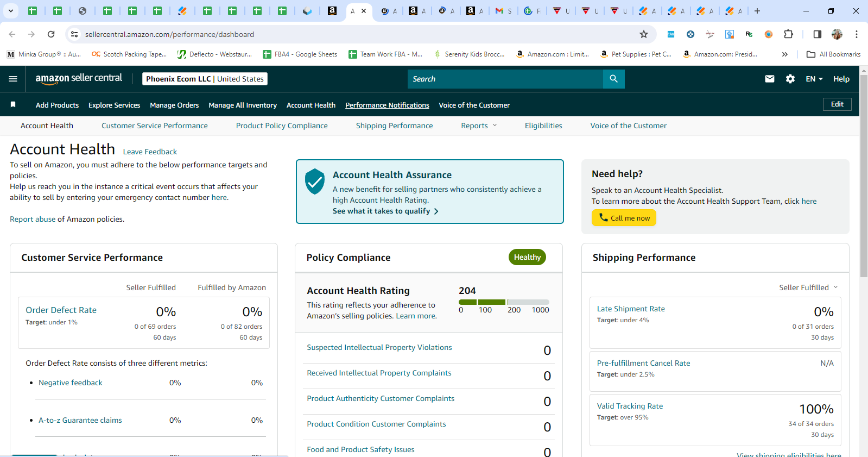Click the search magnifier button
The height and width of the screenshot is (457, 868).
(613, 79)
